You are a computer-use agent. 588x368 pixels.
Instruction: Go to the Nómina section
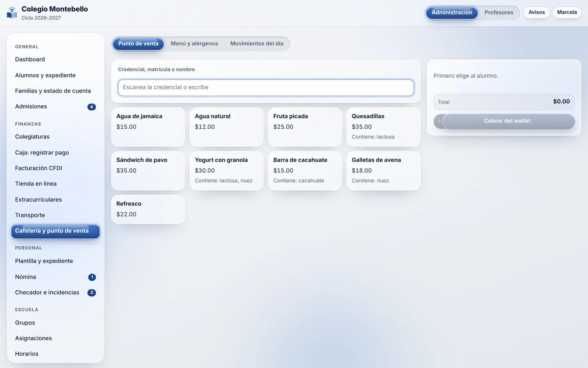[x=55, y=277]
